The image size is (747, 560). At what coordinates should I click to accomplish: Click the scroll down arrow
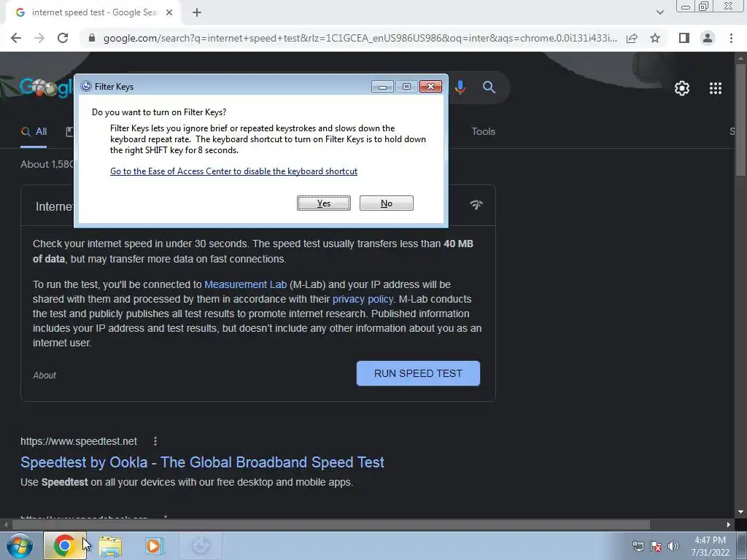(x=740, y=512)
